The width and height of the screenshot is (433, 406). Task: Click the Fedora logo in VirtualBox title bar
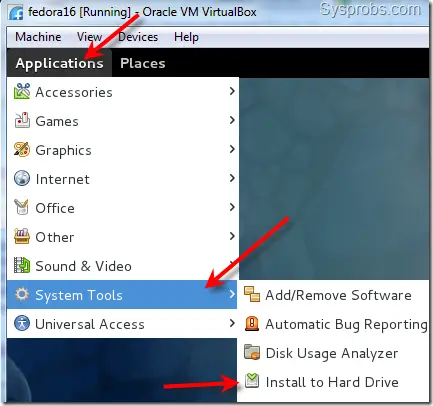coord(16,12)
